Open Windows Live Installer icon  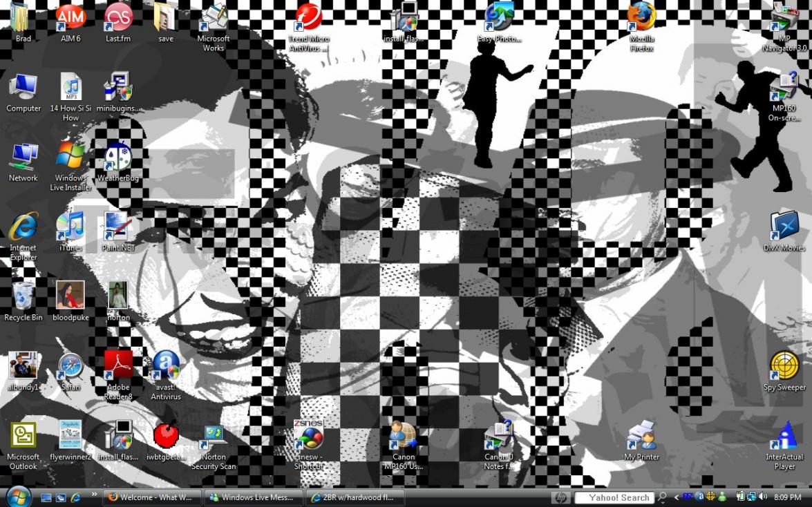tap(70, 166)
